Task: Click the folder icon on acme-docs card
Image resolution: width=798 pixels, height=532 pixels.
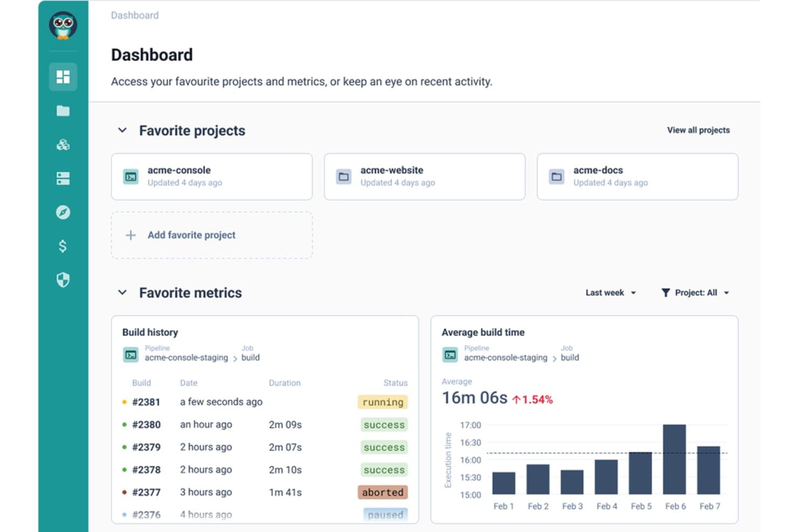Action: tap(556, 176)
